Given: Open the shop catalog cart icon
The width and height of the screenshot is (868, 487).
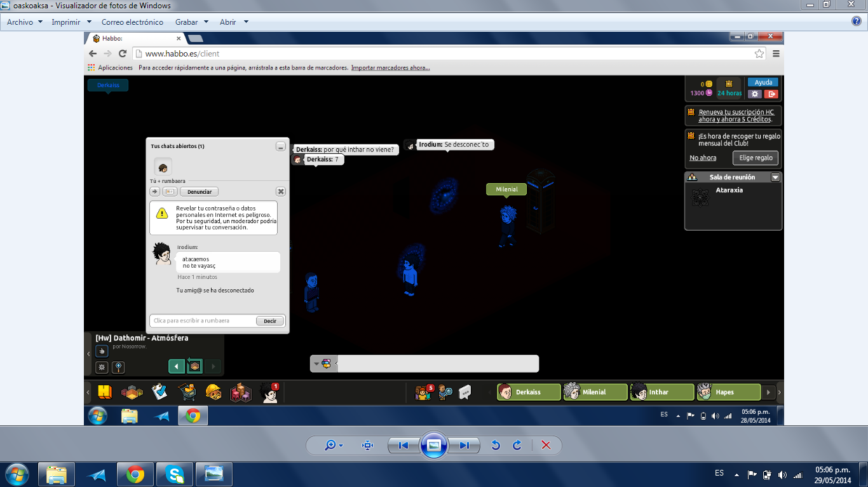Looking at the screenshot, I should point(187,392).
